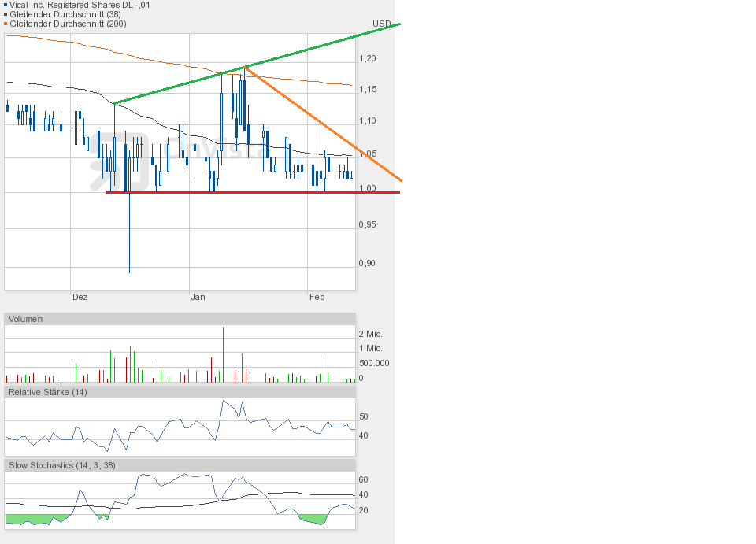Click the 1,20 price axis label
756x544 pixels.
pos(368,59)
